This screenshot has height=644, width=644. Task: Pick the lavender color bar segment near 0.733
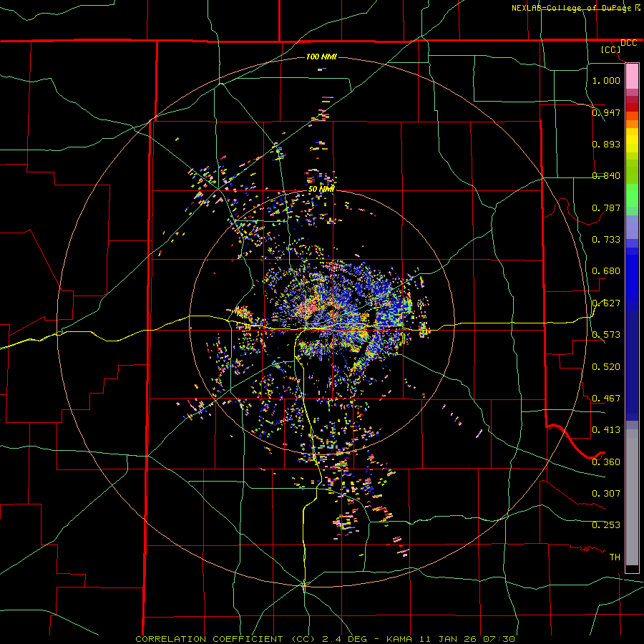click(632, 228)
